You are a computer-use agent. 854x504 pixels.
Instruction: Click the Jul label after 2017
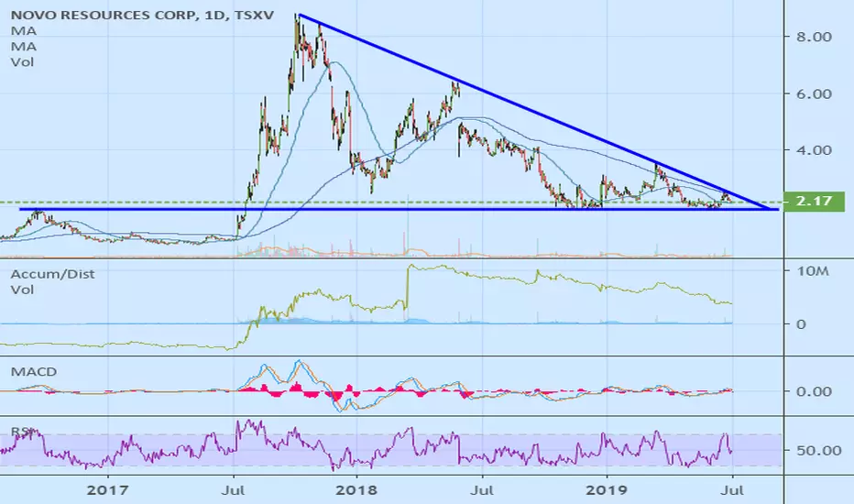click(235, 490)
